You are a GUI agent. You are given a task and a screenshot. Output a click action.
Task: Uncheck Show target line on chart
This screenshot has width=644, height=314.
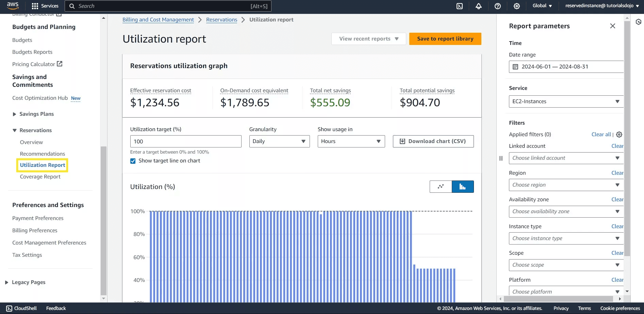point(133,161)
